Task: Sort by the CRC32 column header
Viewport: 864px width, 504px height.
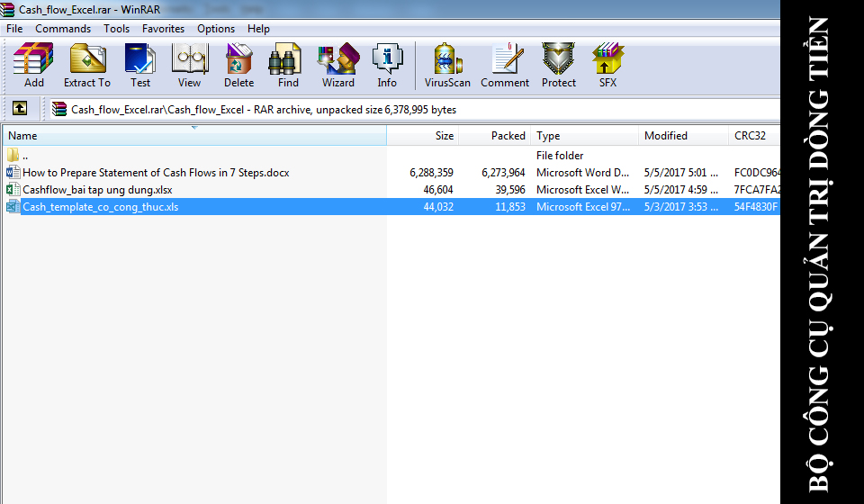Action: (x=754, y=136)
